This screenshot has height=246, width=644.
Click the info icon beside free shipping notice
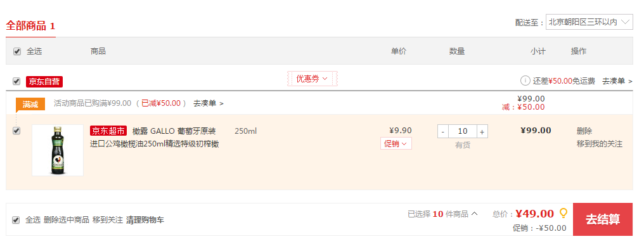coord(525,81)
